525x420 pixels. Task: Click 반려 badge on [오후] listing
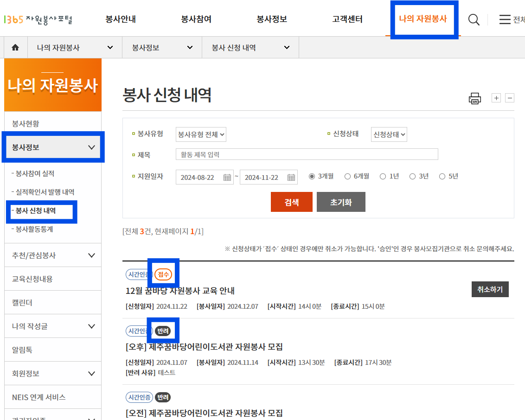(163, 331)
